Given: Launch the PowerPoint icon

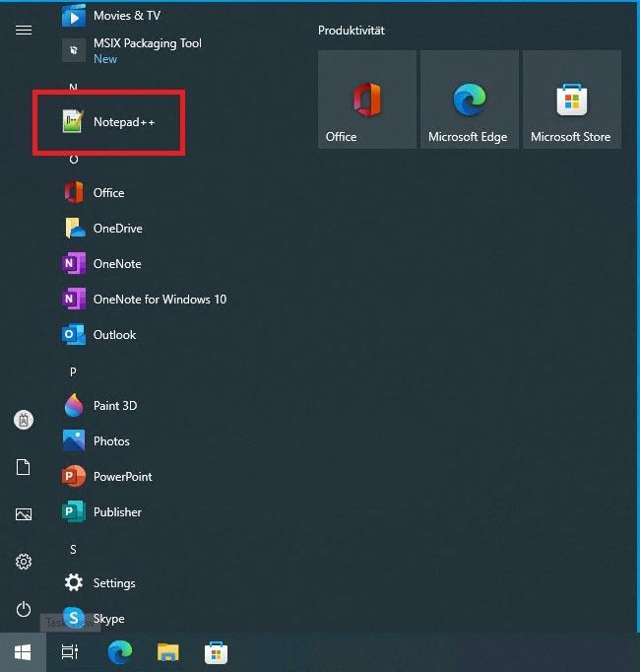Looking at the screenshot, I should pyautogui.click(x=74, y=476).
